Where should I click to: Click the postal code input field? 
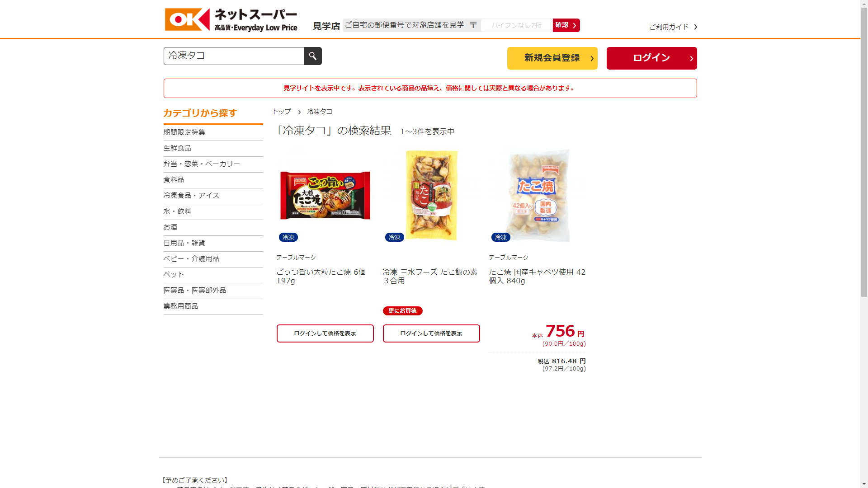(x=516, y=25)
